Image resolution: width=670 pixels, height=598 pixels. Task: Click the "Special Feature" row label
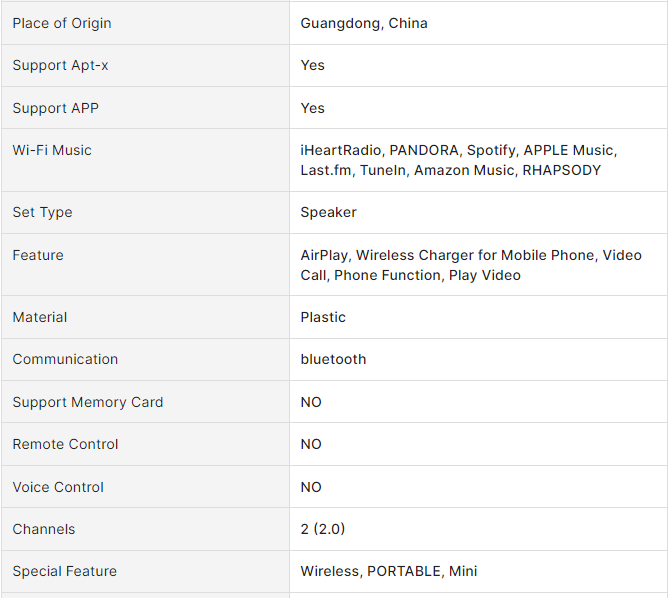pyautogui.click(x=65, y=571)
